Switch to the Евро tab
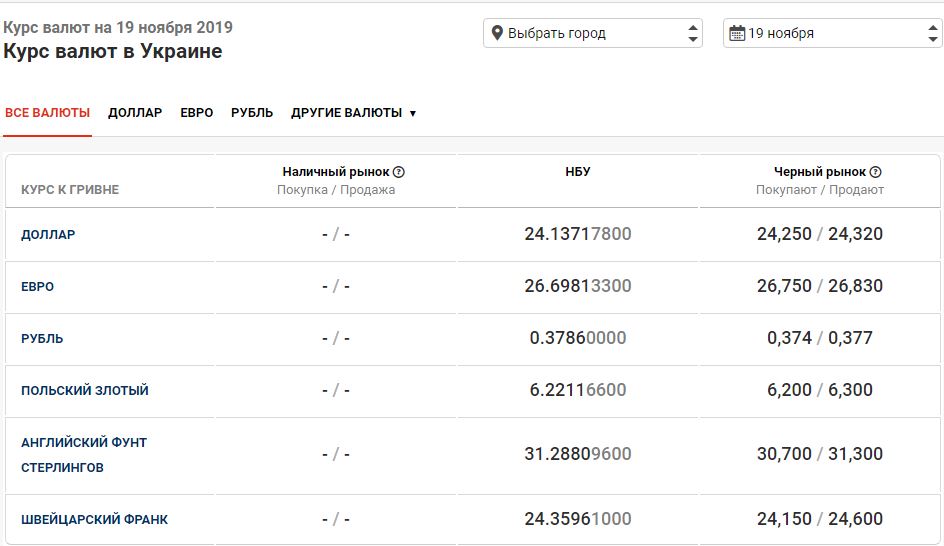The height and width of the screenshot is (546, 944). coord(197,113)
